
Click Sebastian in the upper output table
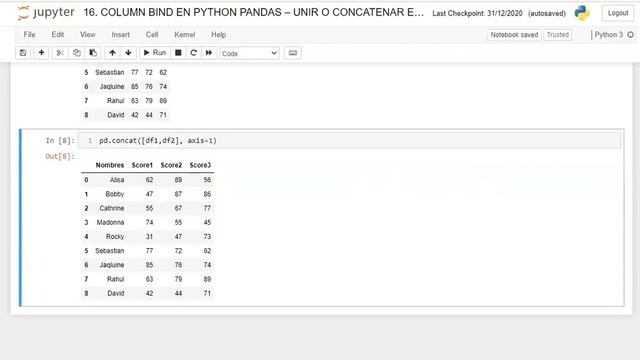click(109, 73)
